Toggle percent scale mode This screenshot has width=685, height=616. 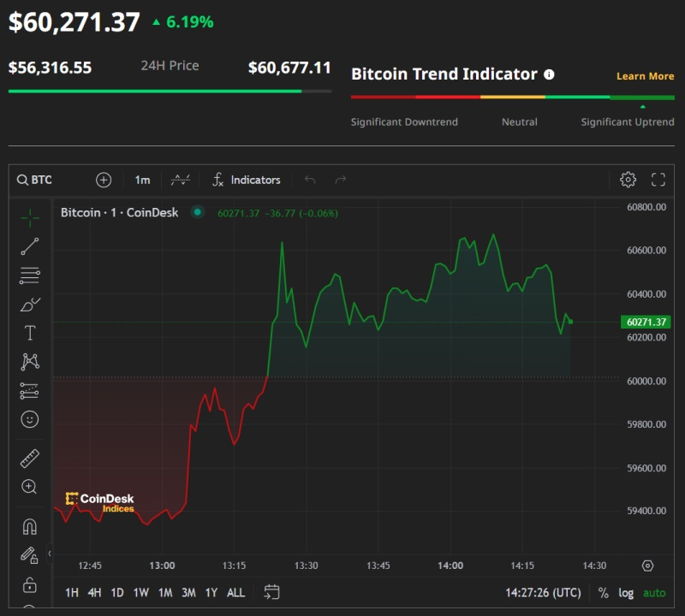(603, 592)
